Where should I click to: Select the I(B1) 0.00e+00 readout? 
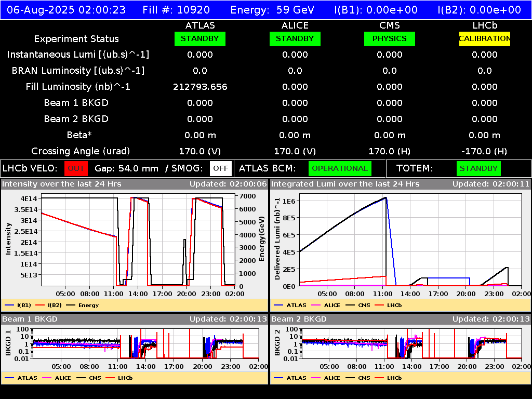[376, 9]
